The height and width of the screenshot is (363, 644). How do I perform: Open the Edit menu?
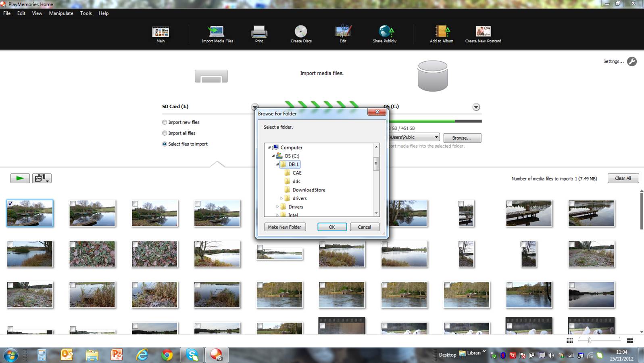[21, 13]
